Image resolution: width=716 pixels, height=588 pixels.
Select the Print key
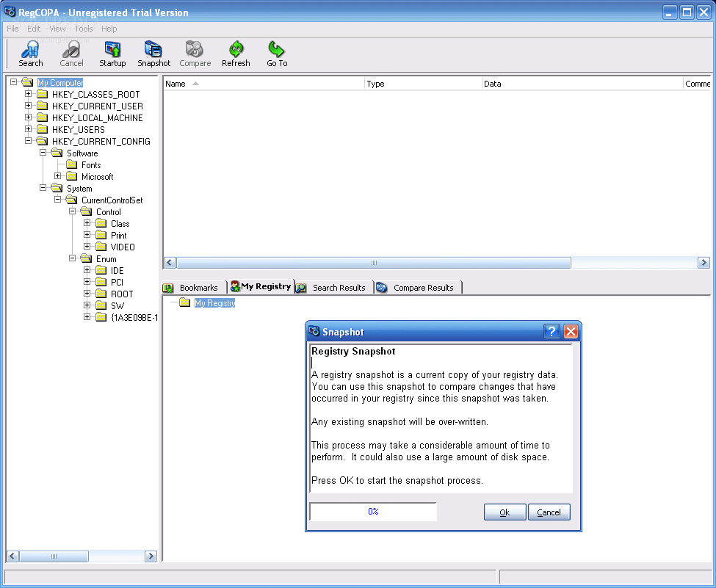click(119, 236)
